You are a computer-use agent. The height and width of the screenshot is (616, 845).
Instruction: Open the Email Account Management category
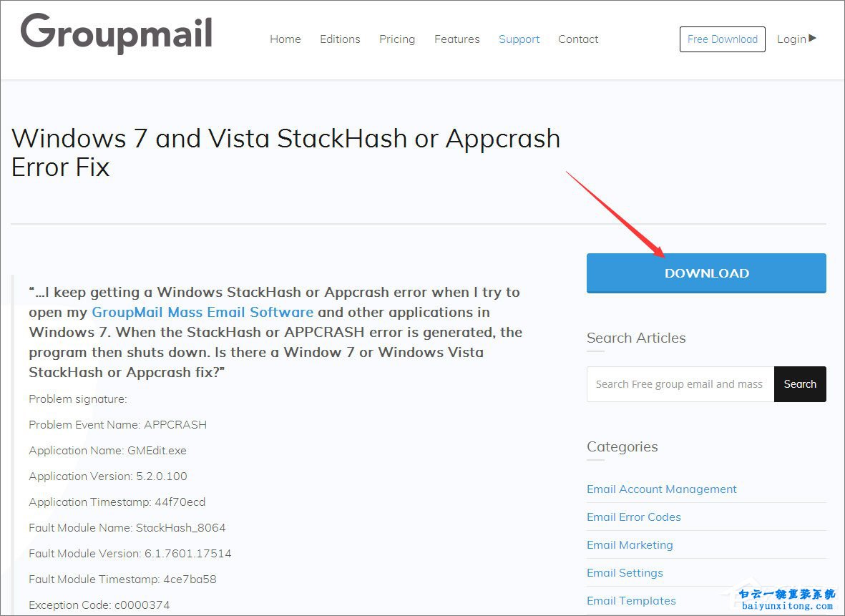661,489
